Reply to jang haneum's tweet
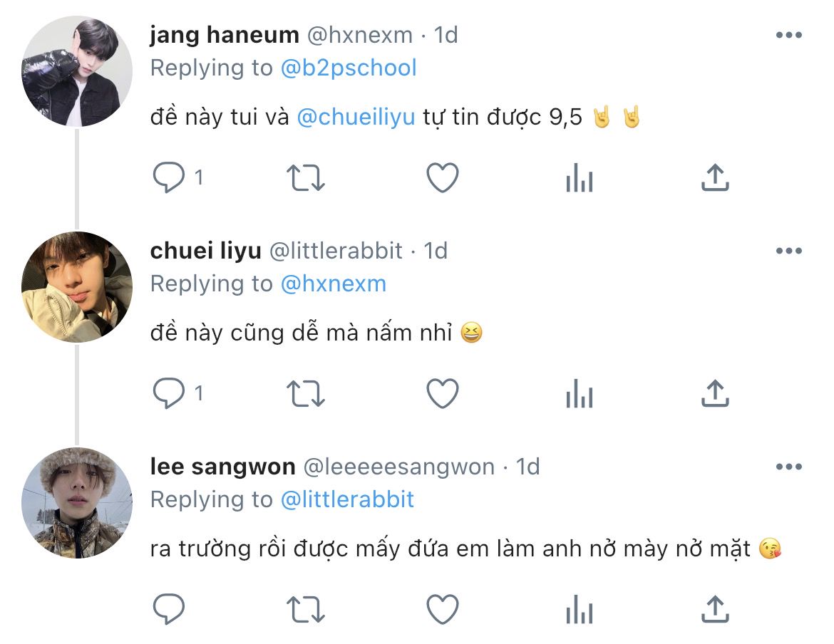The height and width of the screenshot is (644, 834). point(169,178)
